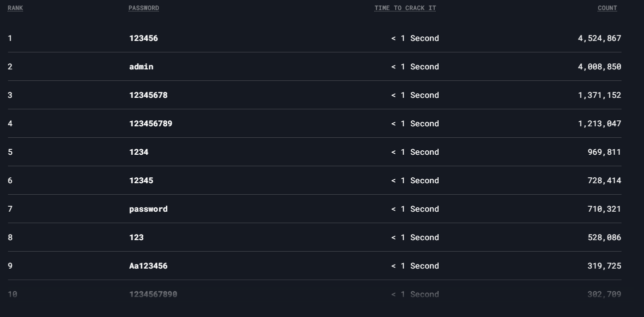Click the 12345 password text
The image size is (644, 317).
coord(141,180)
